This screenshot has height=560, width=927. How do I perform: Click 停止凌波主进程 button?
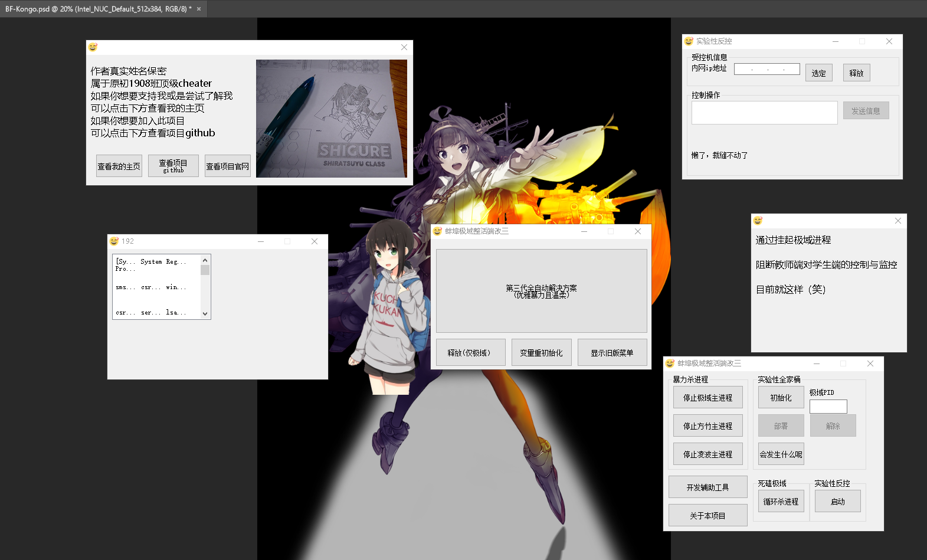click(708, 454)
